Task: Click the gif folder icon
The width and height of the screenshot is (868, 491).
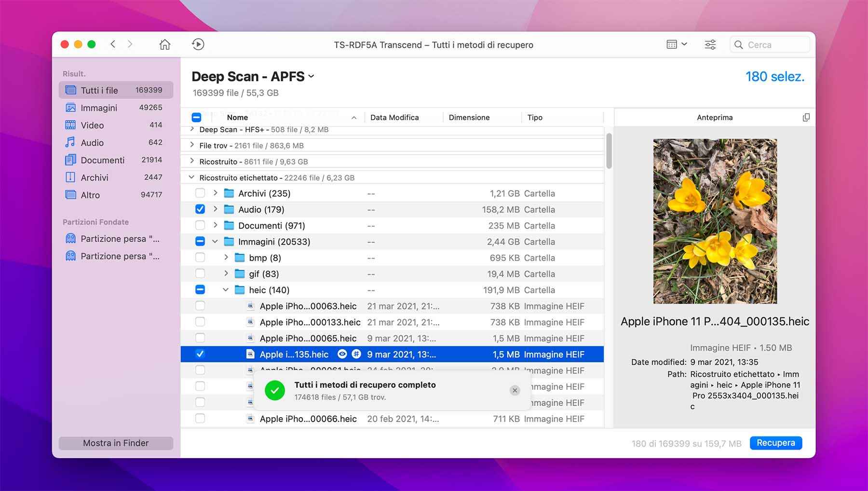Action: coord(240,274)
